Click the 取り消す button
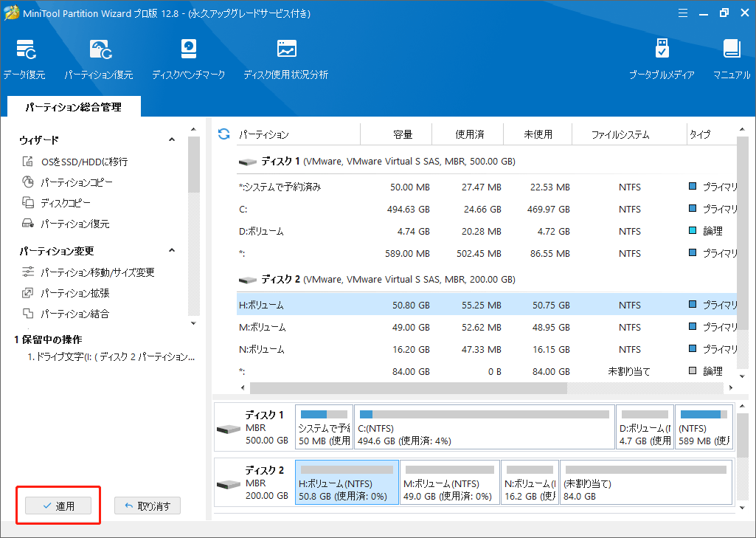The height and width of the screenshot is (538, 756). tap(148, 506)
